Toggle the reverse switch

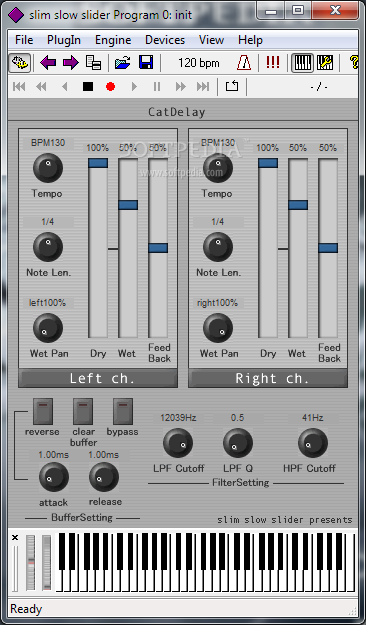[43, 411]
